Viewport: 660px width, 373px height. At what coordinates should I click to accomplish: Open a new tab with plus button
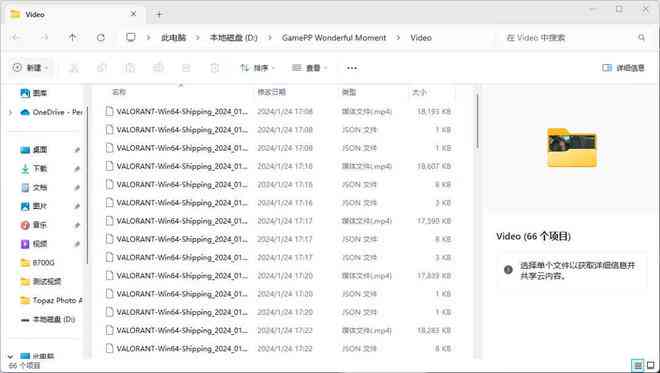coord(159,14)
